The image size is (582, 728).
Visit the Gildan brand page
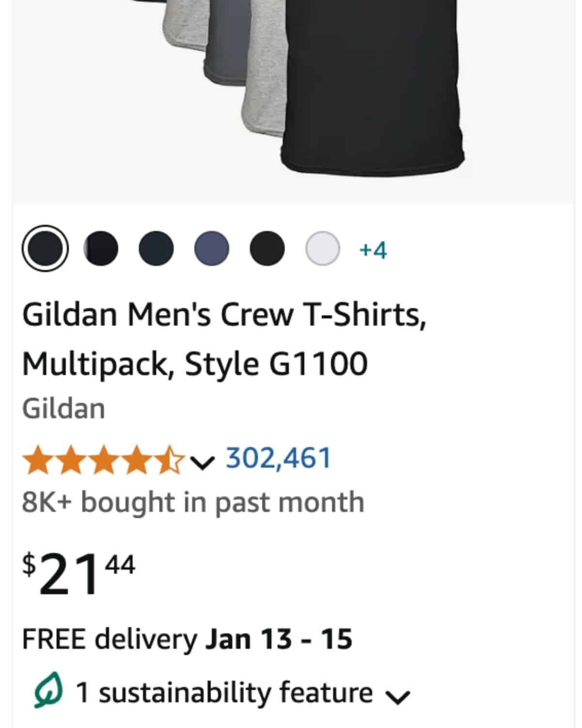[x=64, y=408]
